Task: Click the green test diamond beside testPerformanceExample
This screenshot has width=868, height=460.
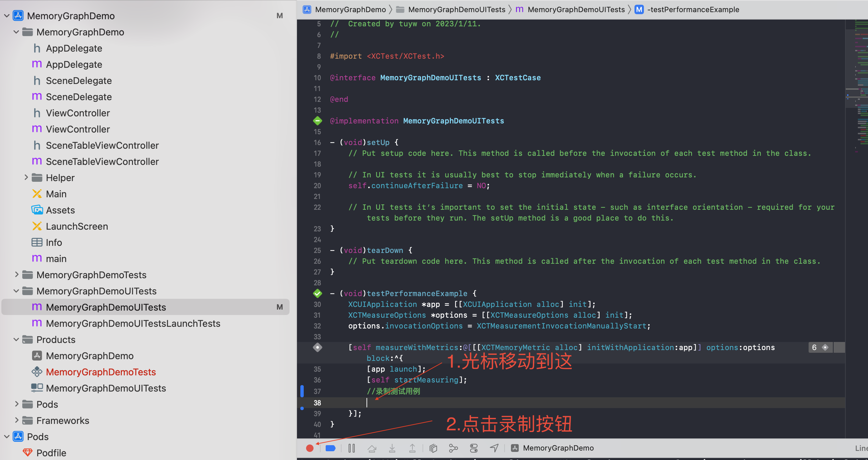Action: (x=317, y=293)
